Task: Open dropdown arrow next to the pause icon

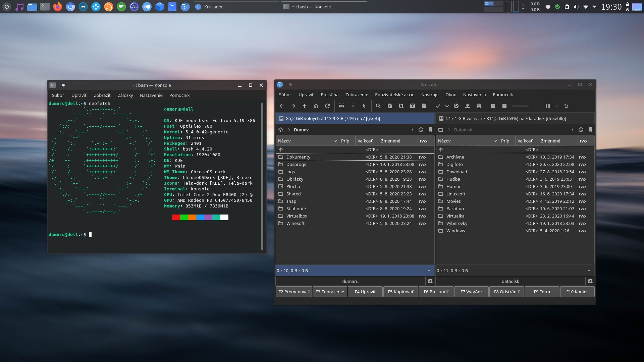Action: tap(557, 106)
